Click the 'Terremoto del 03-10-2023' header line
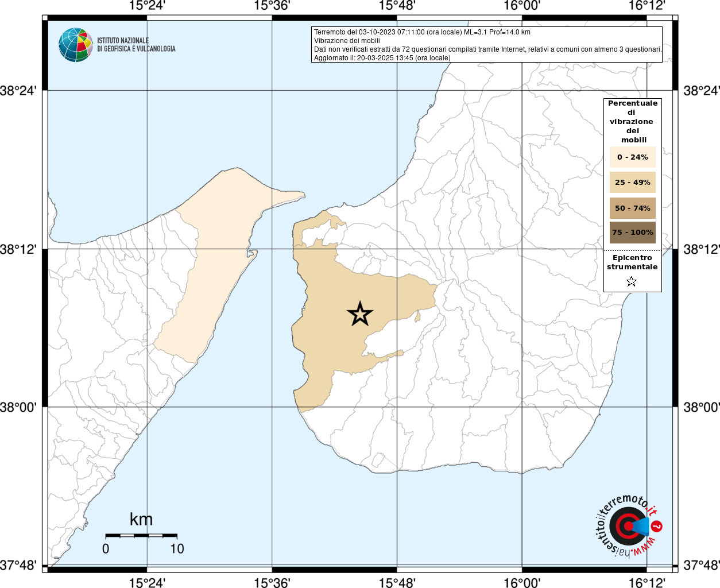 (x=422, y=32)
